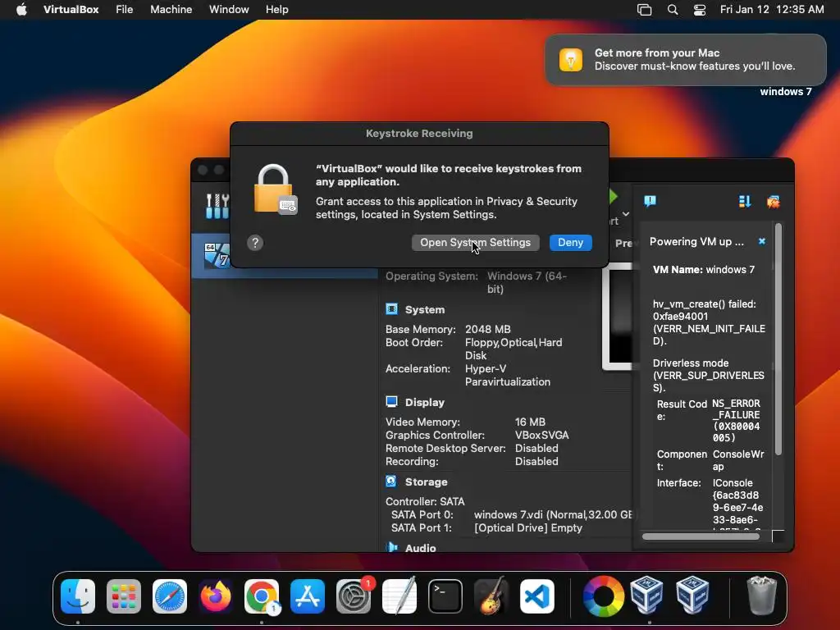Open Finder from the Dock
This screenshot has width=840, height=630.
coord(78,596)
